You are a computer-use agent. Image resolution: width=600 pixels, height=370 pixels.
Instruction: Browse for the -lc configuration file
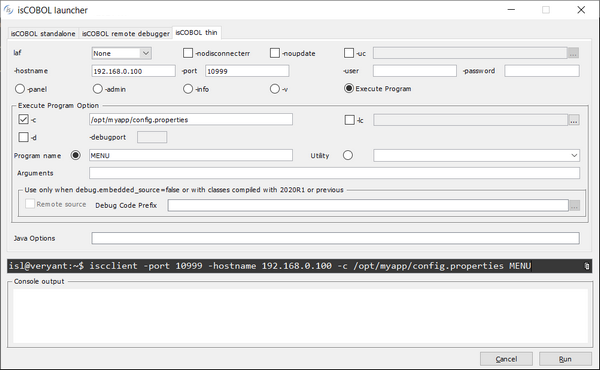pyautogui.click(x=573, y=120)
